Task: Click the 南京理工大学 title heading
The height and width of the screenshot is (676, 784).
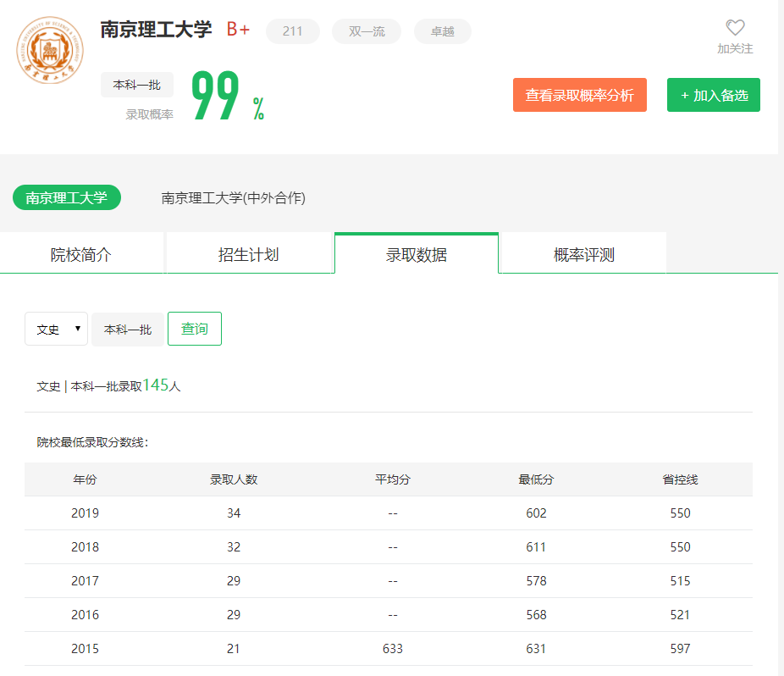Action: click(156, 30)
